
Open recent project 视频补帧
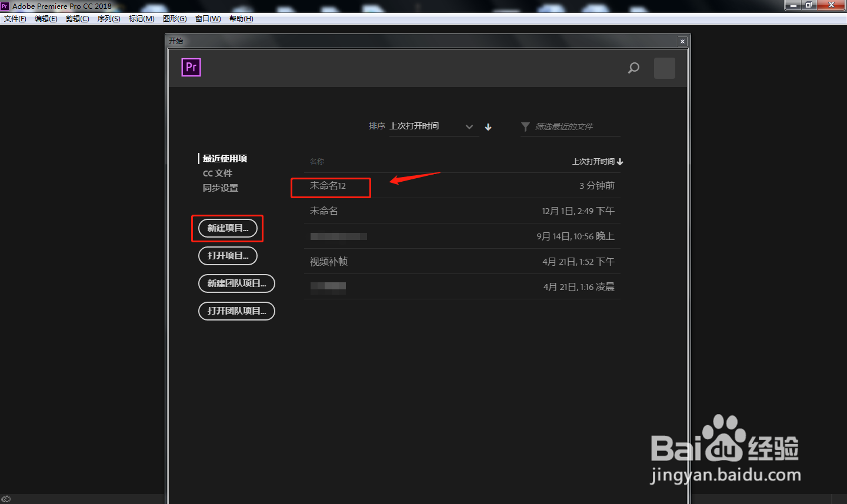(462, 262)
